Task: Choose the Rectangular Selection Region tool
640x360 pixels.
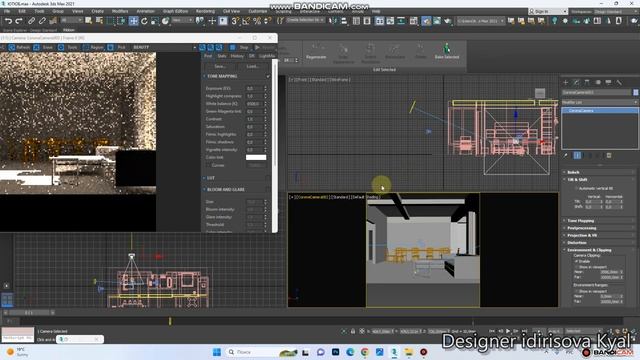Action: (111, 21)
